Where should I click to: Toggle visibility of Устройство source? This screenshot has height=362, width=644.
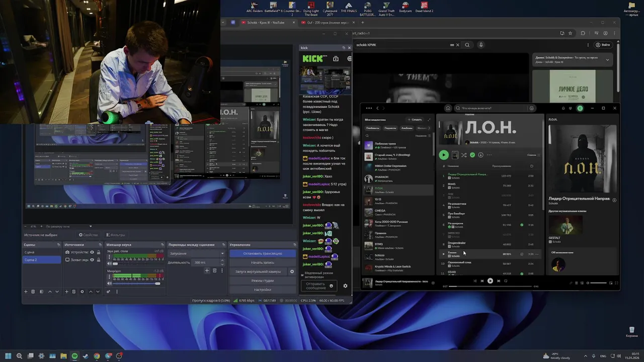tap(92, 252)
